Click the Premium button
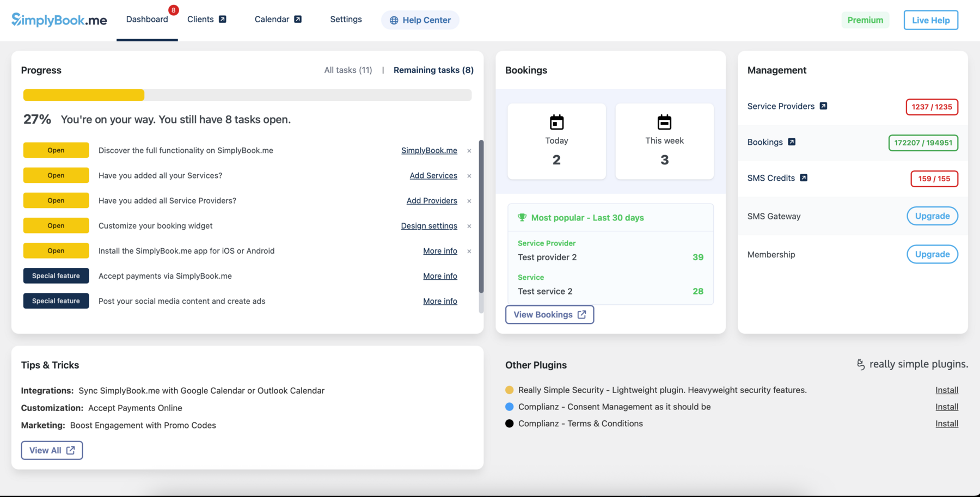The height and width of the screenshot is (497, 980). (865, 20)
